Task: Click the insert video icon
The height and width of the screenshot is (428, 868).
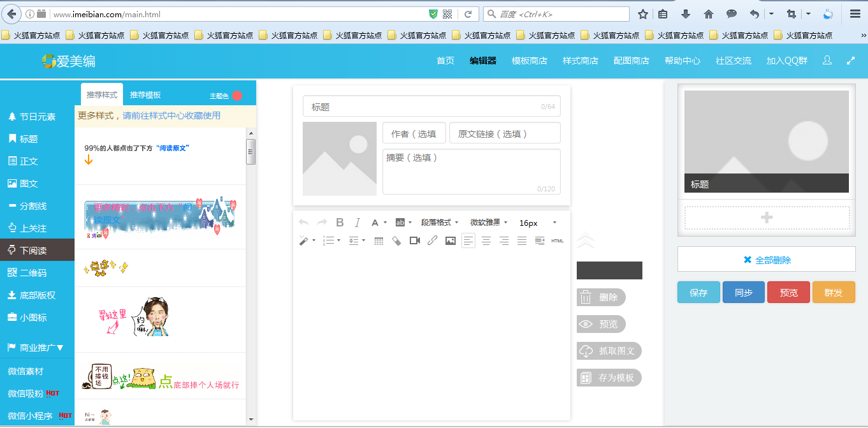Action: click(414, 240)
